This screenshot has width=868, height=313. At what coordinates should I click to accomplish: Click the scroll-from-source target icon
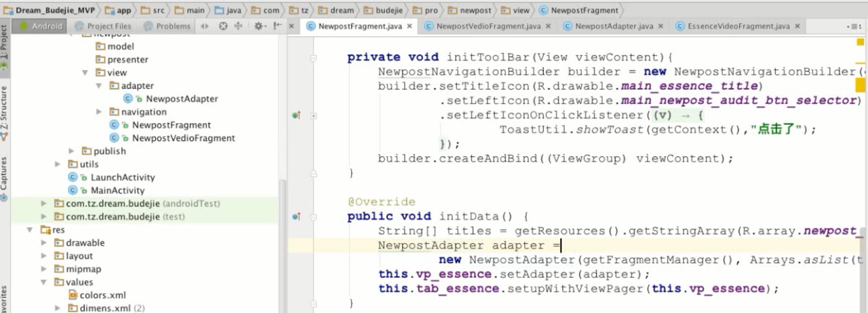pyautogui.click(x=223, y=26)
